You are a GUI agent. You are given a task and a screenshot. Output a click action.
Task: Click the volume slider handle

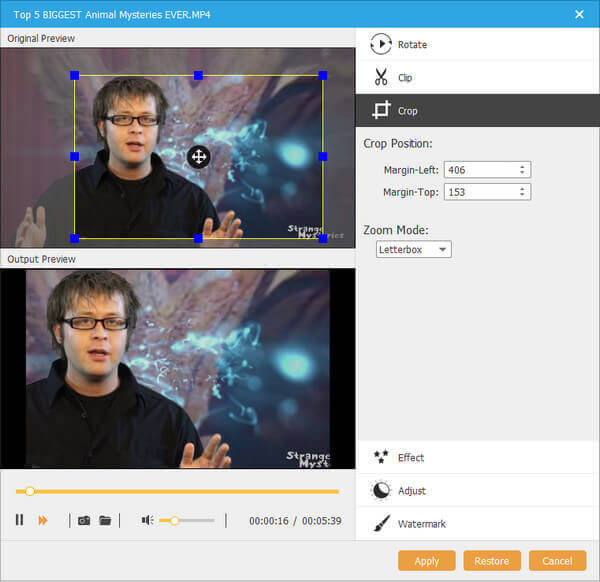[x=175, y=520]
